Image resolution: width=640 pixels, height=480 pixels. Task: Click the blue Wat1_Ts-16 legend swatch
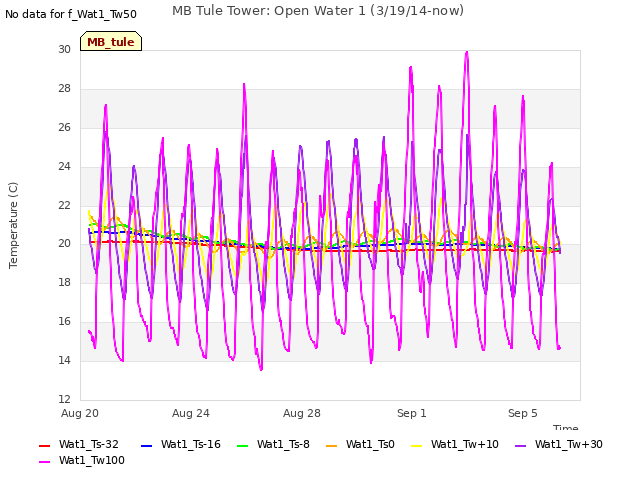click(147, 446)
